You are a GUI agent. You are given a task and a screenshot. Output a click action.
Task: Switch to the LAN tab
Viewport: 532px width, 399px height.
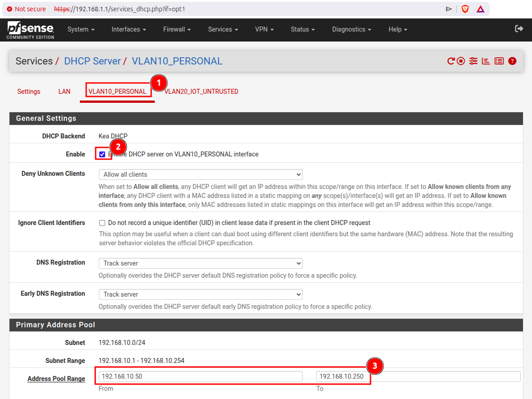64,92
